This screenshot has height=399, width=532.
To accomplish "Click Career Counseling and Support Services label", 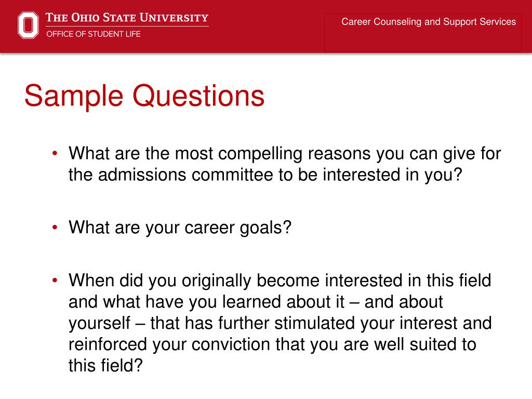I will pyautogui.click(x=429, y=22).
